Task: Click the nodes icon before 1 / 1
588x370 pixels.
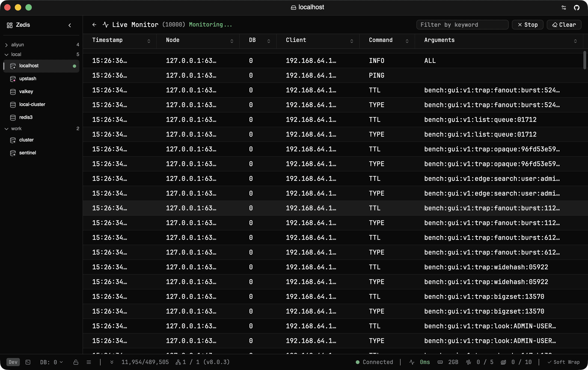Action: 178,362
